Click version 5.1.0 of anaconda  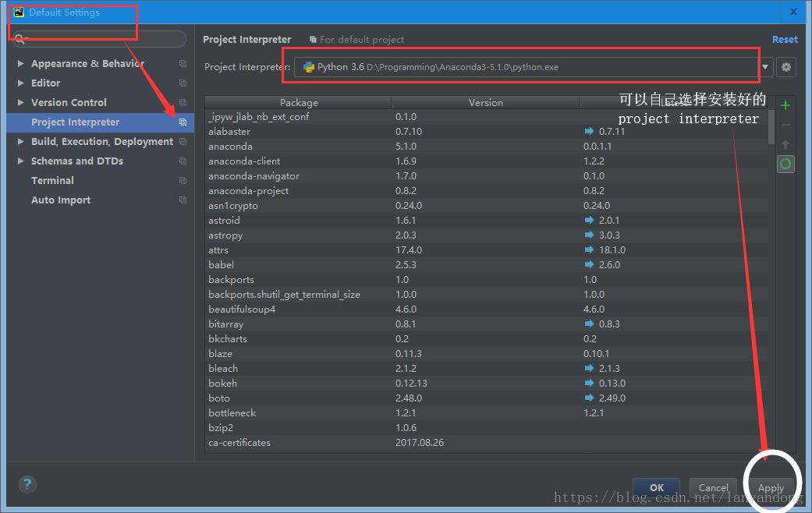(406, 146)
